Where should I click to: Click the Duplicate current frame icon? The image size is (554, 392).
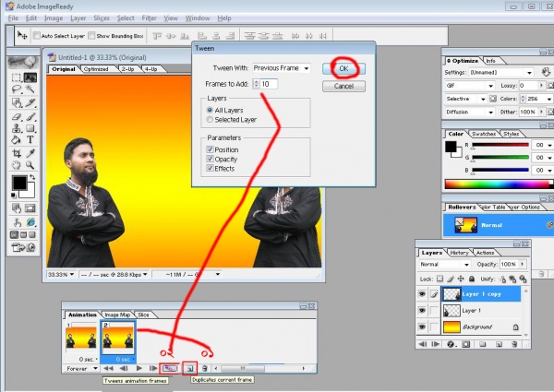[x=190, y=367]
